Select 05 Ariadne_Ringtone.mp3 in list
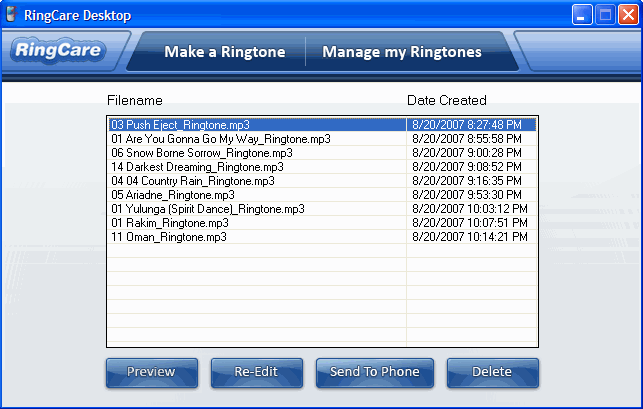643x409 pixels. [x=173, y=195]
